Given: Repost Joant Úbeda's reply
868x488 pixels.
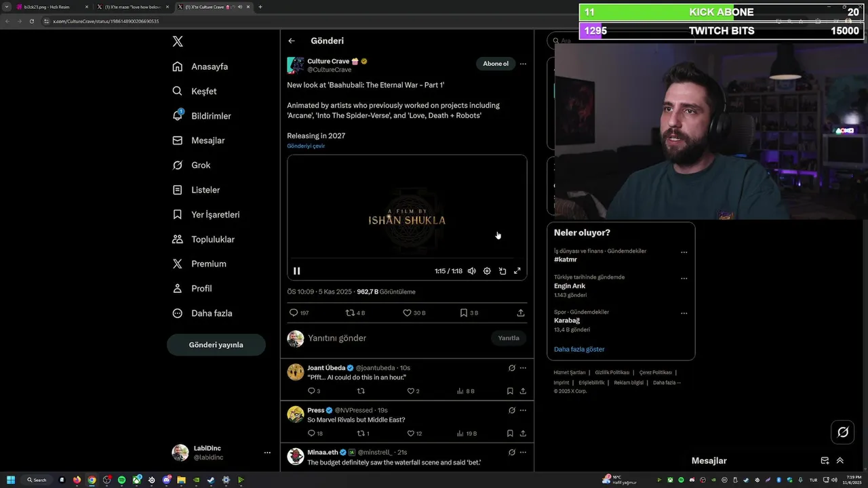Looking at the screenshot, I should click(x=361, y=391).
